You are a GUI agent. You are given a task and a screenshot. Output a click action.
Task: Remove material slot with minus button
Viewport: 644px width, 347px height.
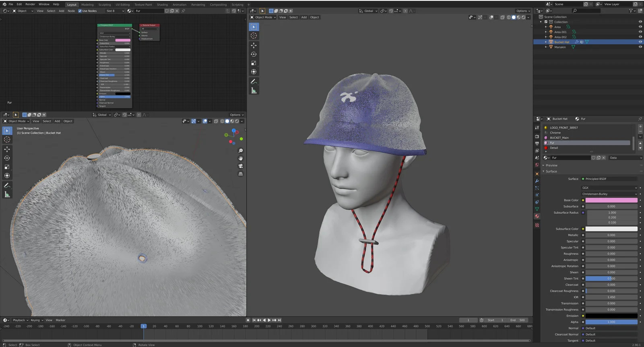coord(640,131)
